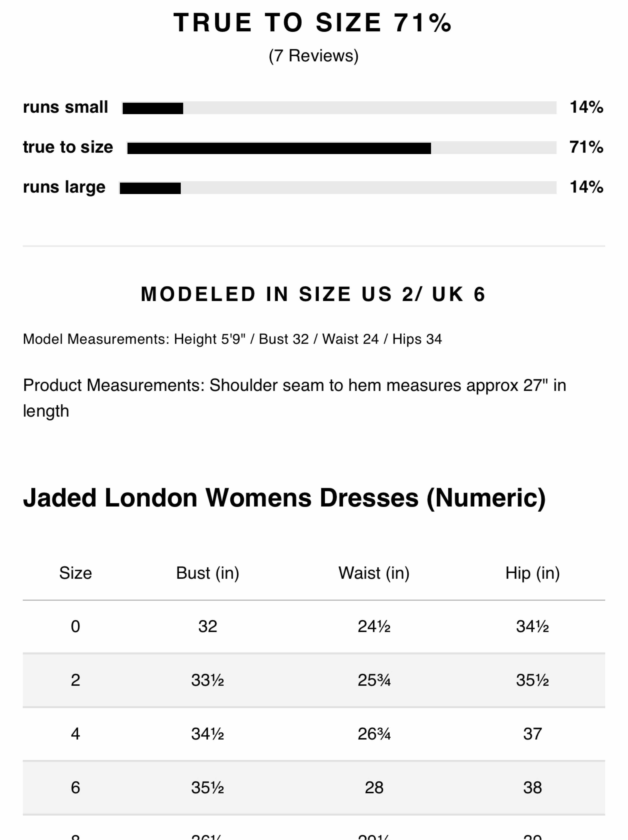The image size is (628, 840).
Task: Select the size 2 table row
Action: click(x=314, y=680)
